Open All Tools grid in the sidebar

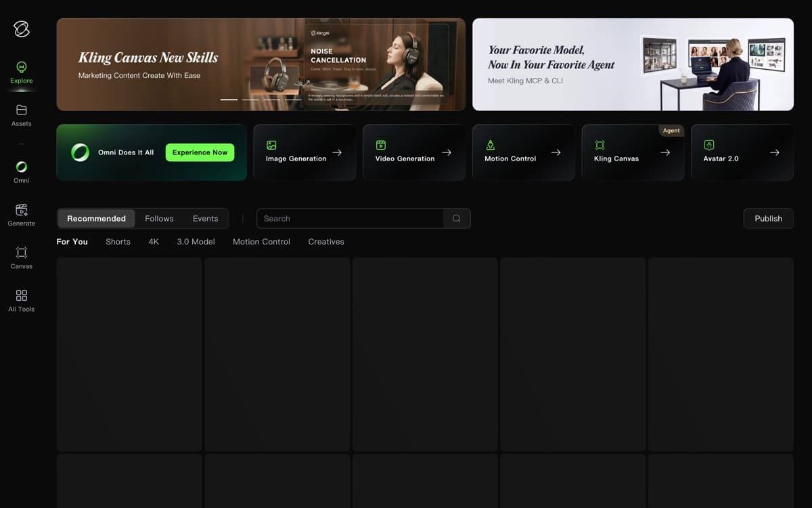point(21,301)
